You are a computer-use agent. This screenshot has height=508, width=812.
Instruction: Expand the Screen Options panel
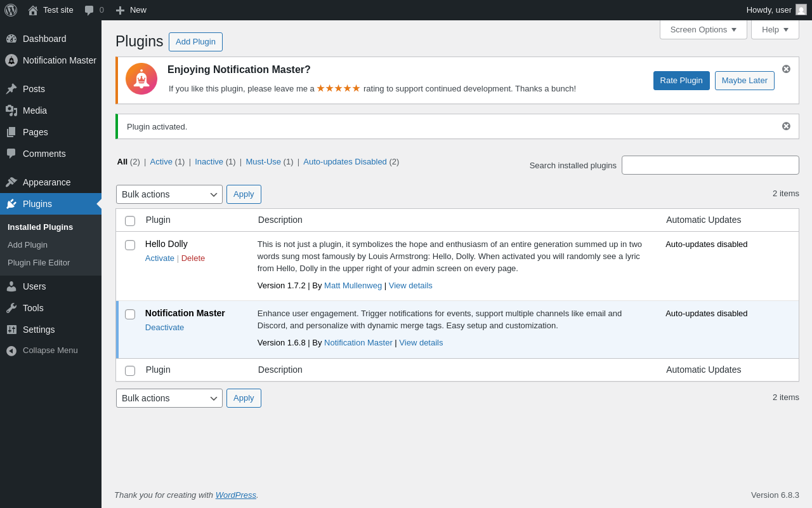(703, 29)
